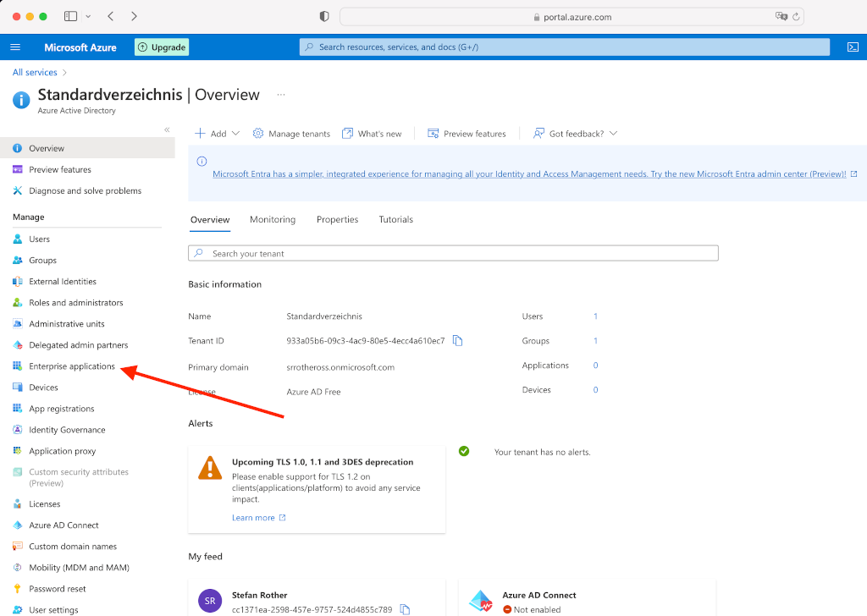This screenshot has width=867, height=616.
Task: Click the Safari privacy shield icon
Action: click(x=324, y=16)
